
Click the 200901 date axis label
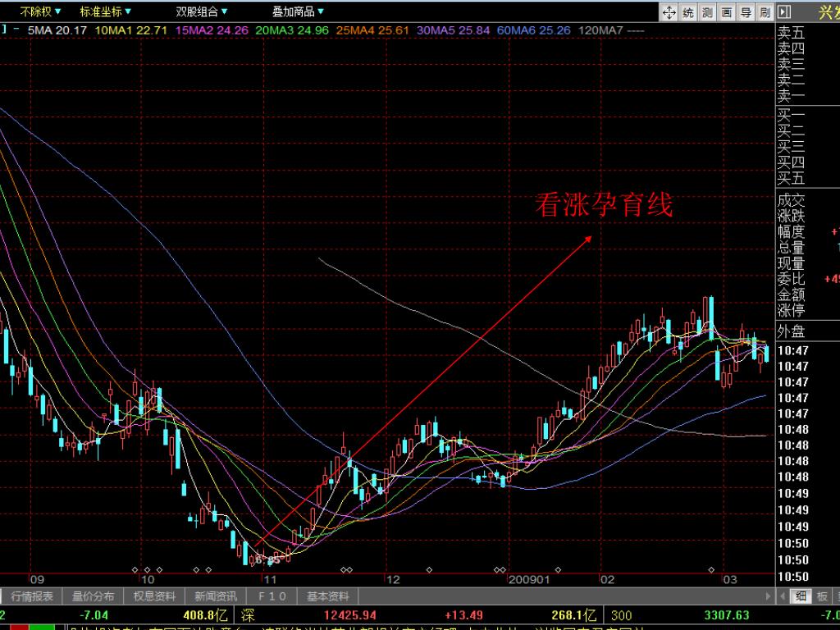click(529, 580)
